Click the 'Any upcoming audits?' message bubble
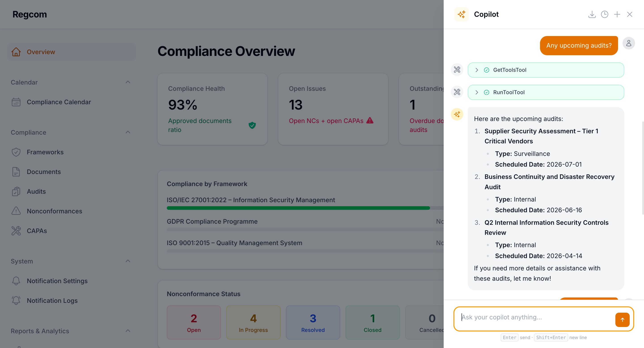This screenshot has width=644, height=348. tap(579, 45)
